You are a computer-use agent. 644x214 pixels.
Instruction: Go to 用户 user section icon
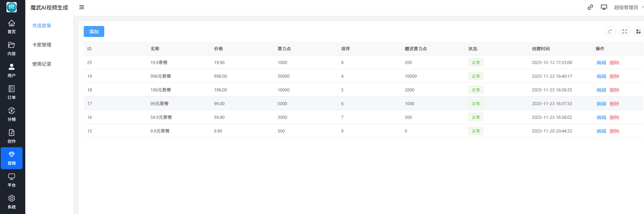[12, 67]
